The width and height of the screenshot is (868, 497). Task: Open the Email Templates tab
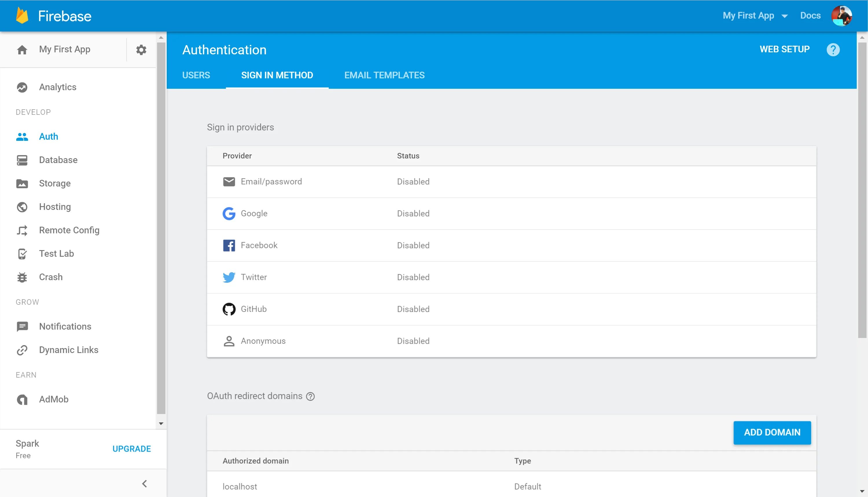click(x=384, y=75)
